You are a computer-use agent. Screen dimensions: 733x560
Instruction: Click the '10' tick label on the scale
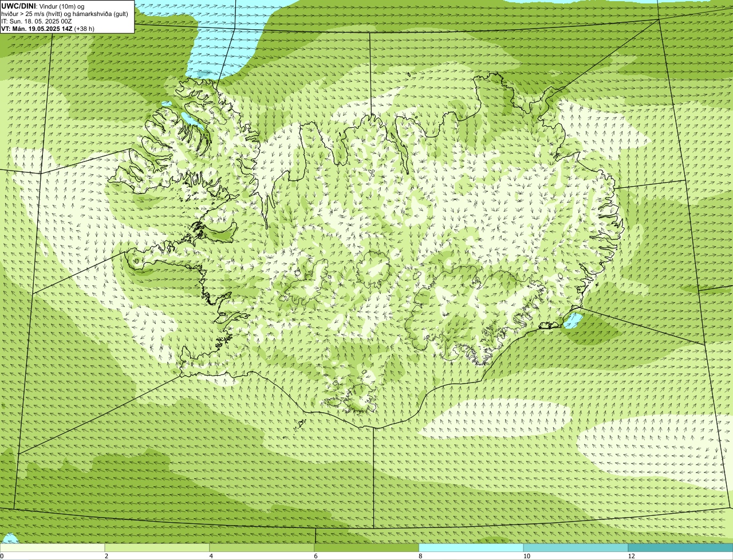pos(526,556)
